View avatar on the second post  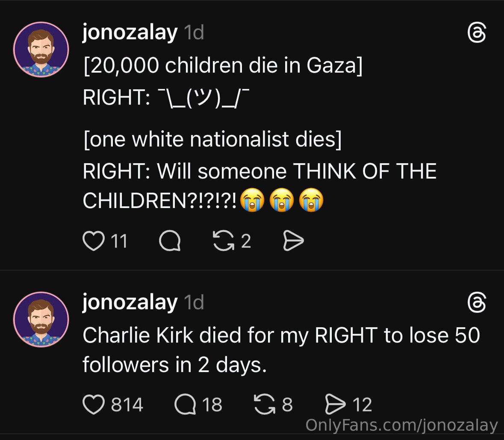click(41, 320)
